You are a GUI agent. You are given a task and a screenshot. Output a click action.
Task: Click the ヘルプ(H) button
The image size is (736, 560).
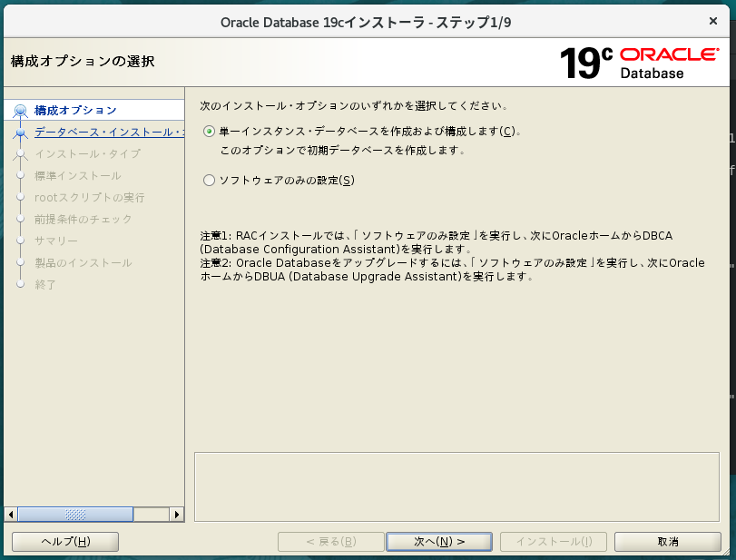click(65, 542)
